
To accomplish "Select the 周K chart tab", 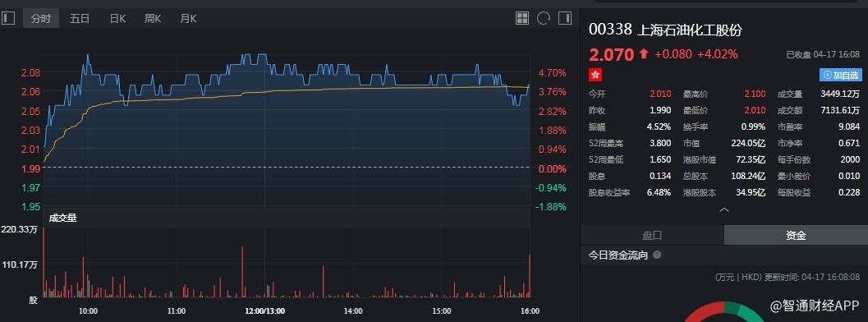I will 153,18.
